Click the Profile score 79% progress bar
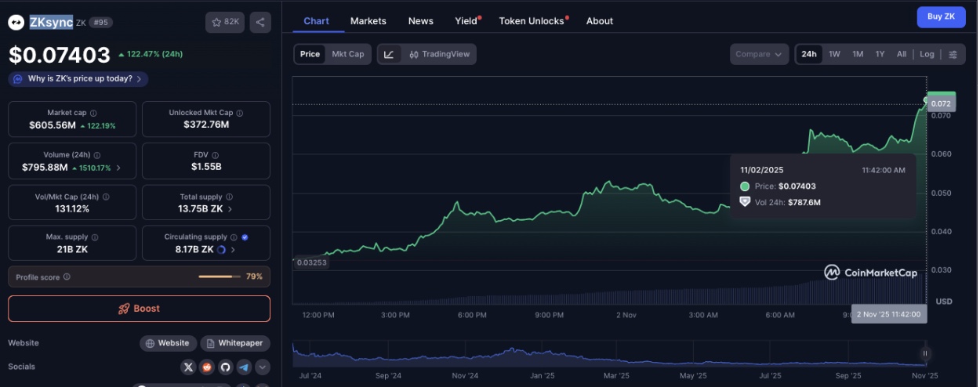 [220, 277]
